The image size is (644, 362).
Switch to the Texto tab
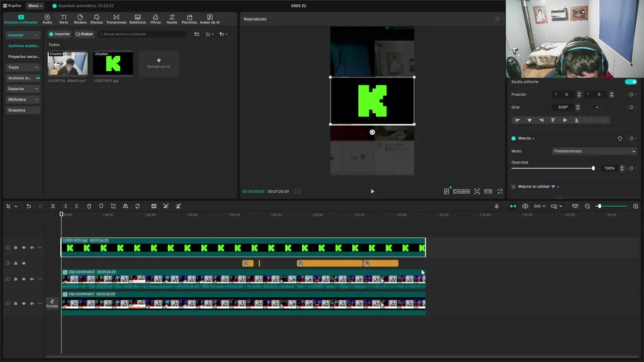63,19
